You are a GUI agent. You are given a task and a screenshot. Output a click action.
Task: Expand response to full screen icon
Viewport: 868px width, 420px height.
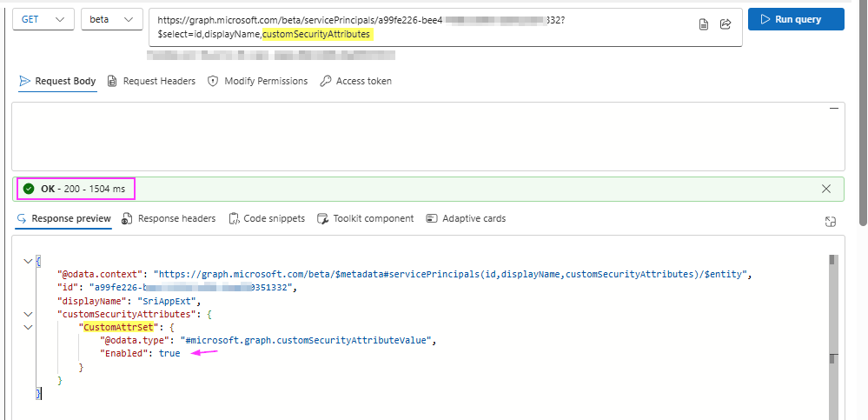point(830,222)
